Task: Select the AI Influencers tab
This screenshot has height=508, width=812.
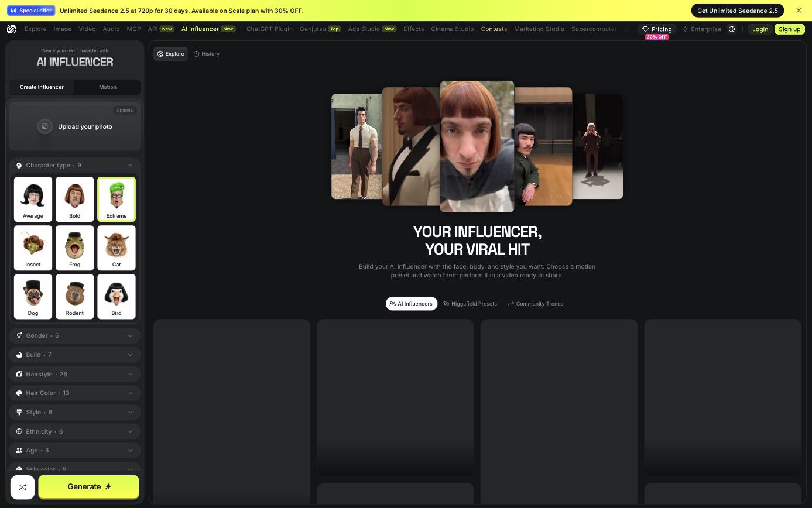Action: pos(412,304)
